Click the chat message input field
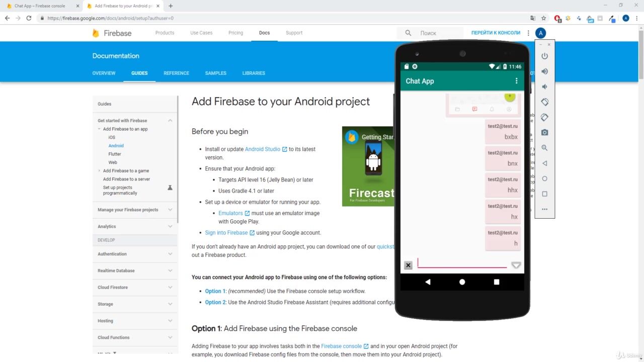This screenshot has height=362, width=644. 462,263
